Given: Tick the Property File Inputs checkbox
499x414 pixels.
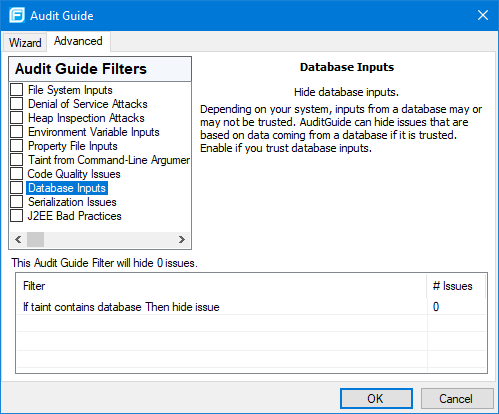Looking at the screenshot, I should click(x=17, y=146).
